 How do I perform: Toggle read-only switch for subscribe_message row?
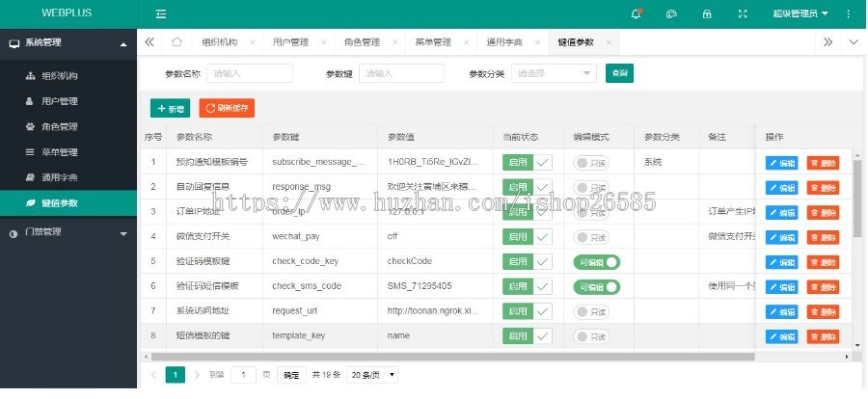coord(591,162)
